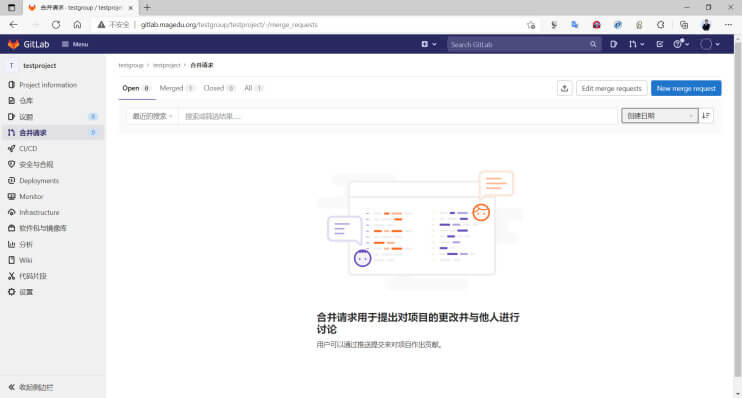Open recent searches (最近的搜索) dropdown
The width and height of the screenshot is (742, 398).
[152, 116]
